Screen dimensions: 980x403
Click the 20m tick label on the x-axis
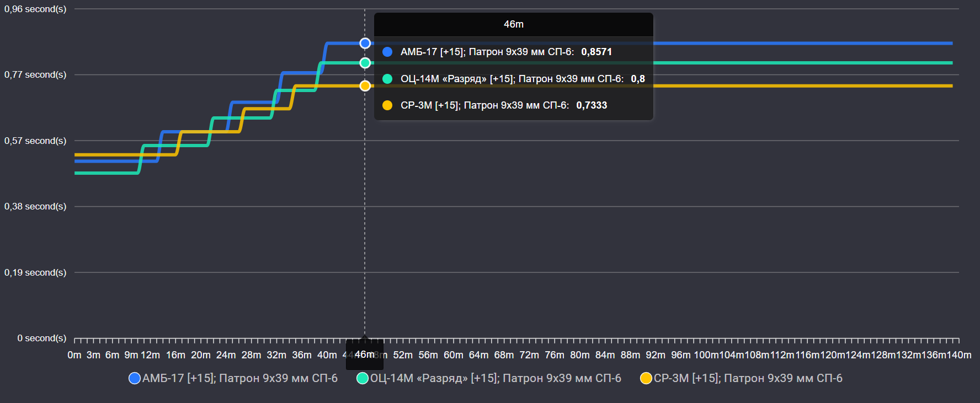[201, 355]
